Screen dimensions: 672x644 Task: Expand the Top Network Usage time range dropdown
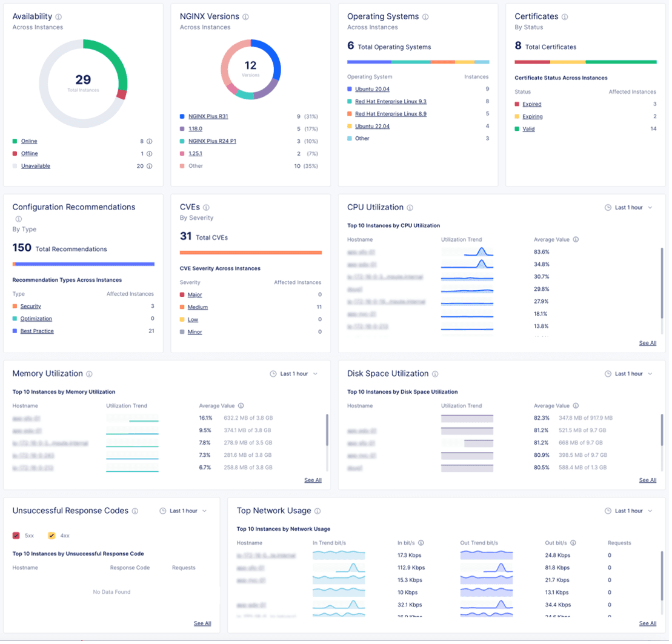point(629,511)
